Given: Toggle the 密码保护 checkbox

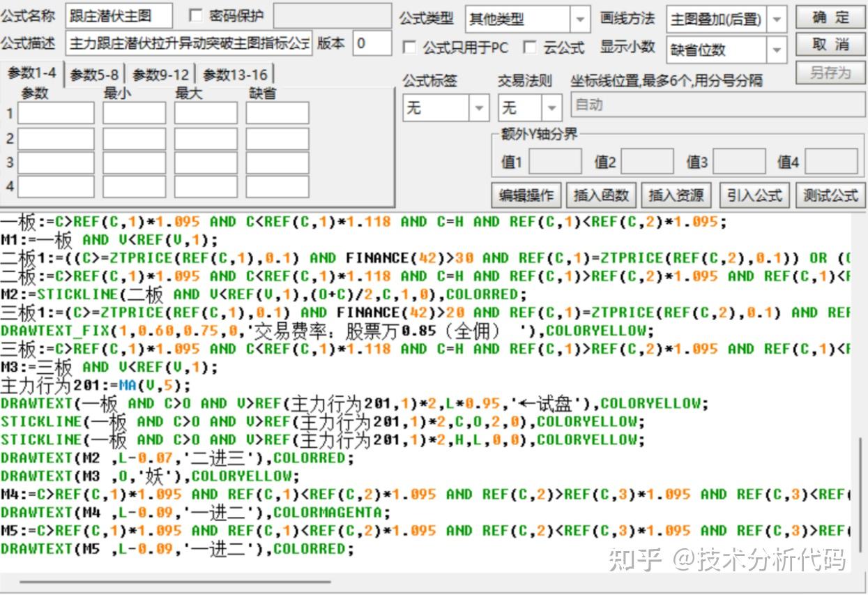Looking at the screenshot, I should coord(196,15).
